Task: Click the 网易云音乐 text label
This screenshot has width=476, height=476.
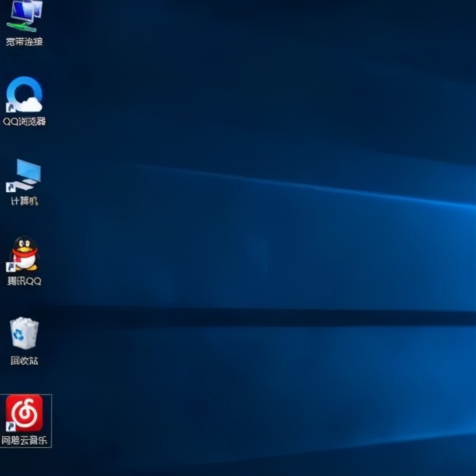Action: (24, 441)
